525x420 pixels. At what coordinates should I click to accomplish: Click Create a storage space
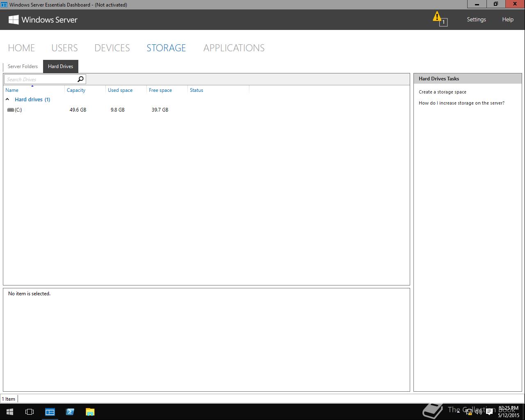(x=442, y=92)
